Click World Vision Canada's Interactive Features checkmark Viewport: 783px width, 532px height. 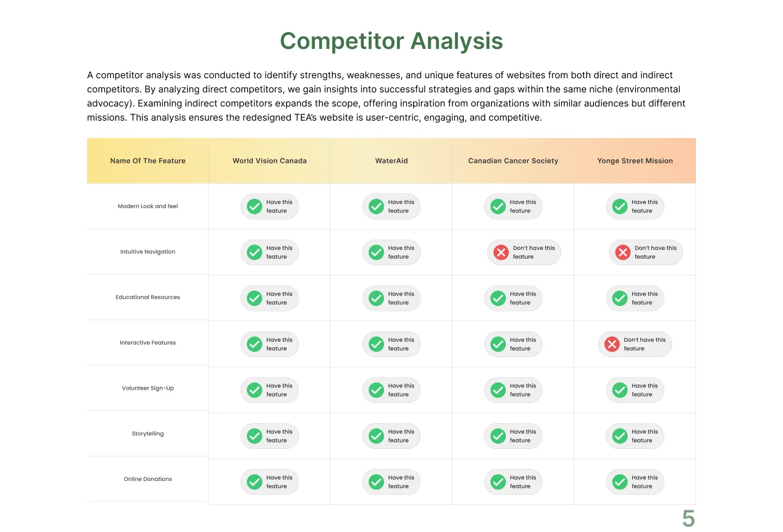254,344
